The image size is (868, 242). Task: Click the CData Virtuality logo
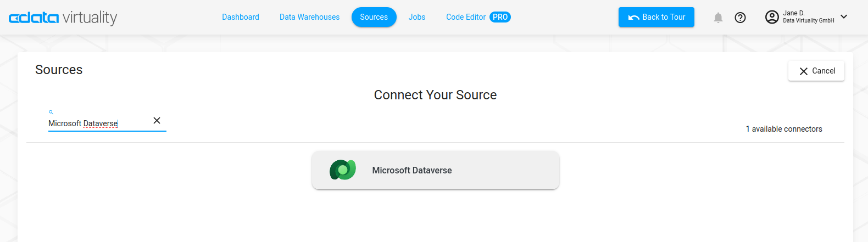(63, 18)
